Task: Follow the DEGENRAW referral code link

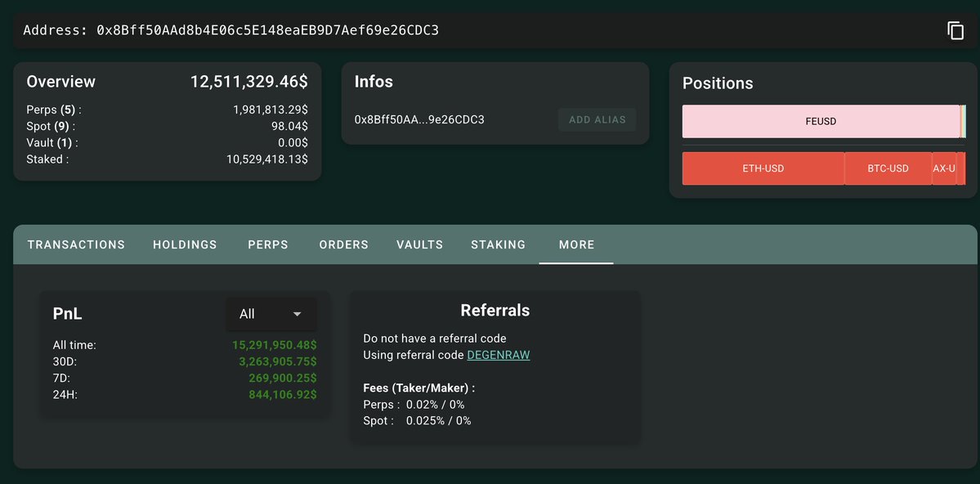Action: click(498, 355)
